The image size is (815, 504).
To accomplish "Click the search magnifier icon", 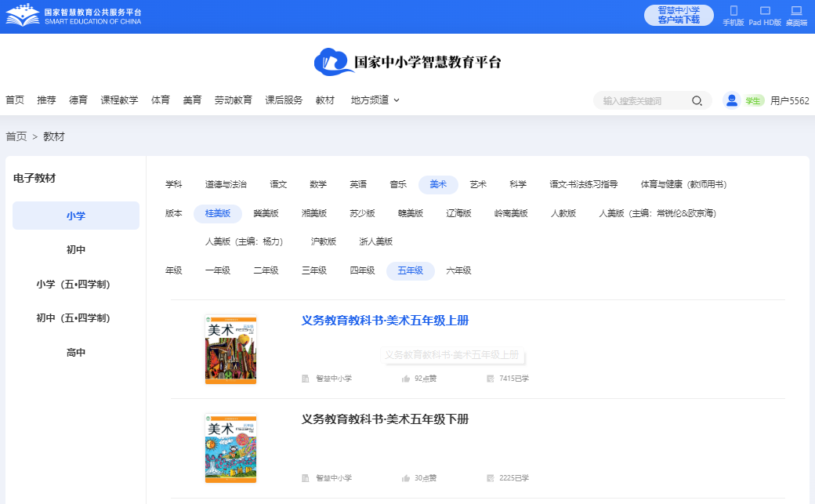I will pyautogui.click(x=697, y=100).
